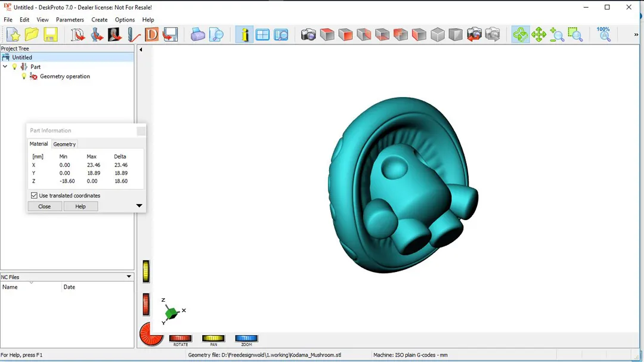Switch to the Geometry tab

pos(64,144)
